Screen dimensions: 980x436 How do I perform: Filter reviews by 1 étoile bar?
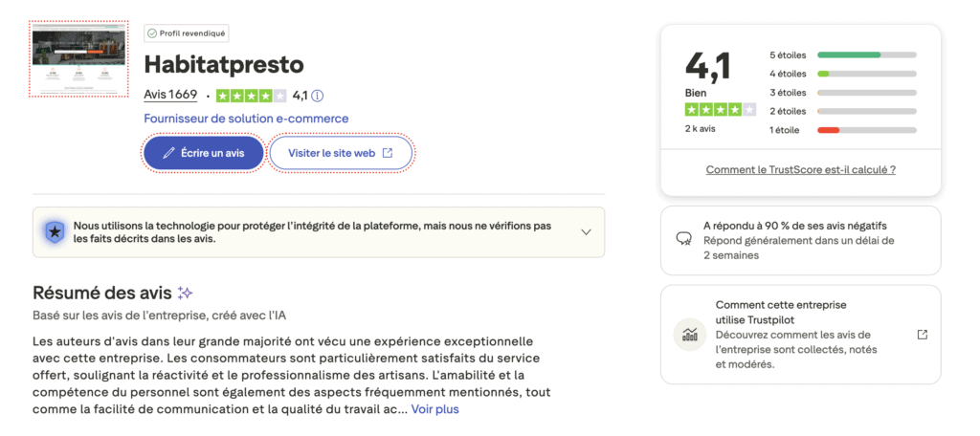867,130
